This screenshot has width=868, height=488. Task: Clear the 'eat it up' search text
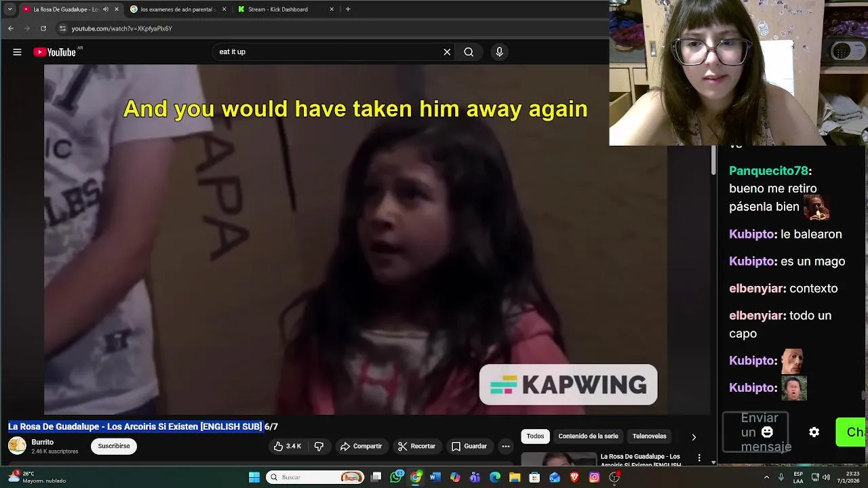click(x=447, y=52)
